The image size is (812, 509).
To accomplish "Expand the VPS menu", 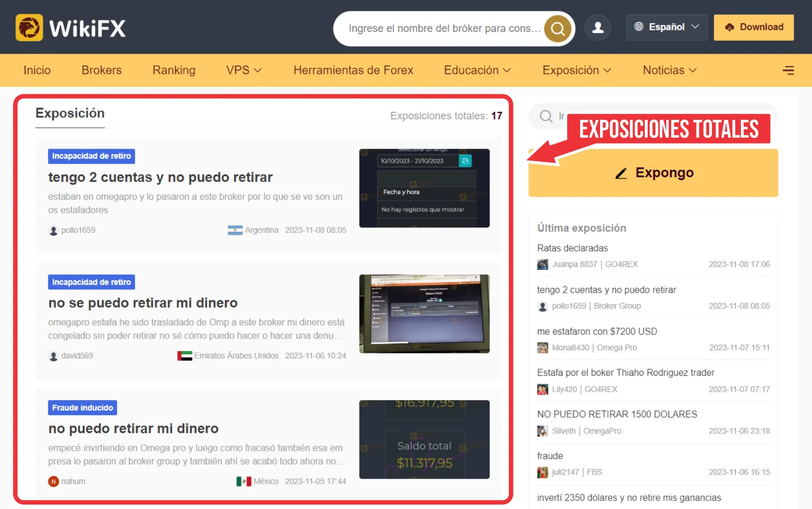I will click(244, 70).
